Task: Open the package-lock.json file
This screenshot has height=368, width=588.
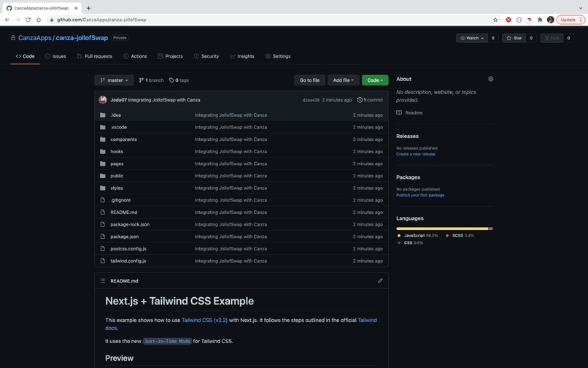Action: 130,225
